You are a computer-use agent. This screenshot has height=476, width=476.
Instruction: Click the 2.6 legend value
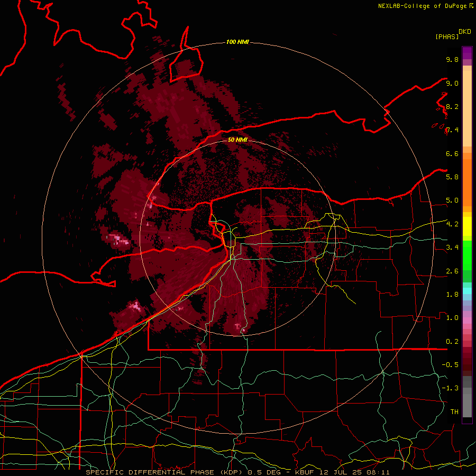pyautogui.click(x=452, y=271)
